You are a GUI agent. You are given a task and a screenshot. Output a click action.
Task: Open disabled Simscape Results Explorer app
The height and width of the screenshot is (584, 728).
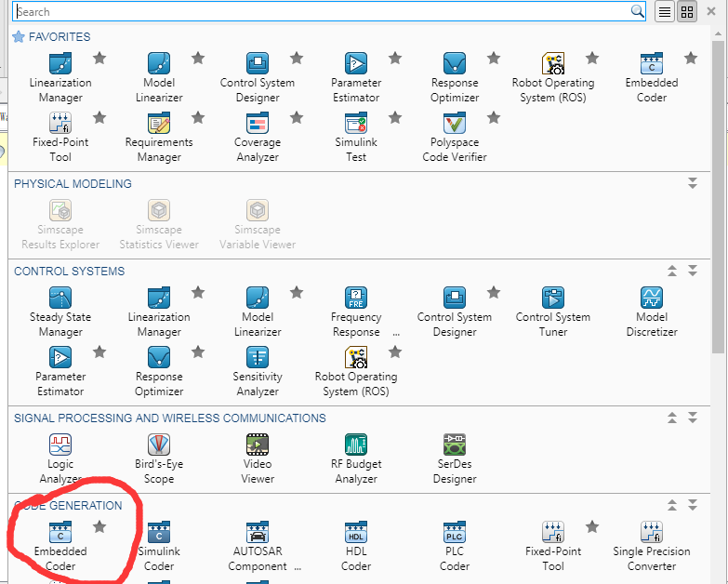coord(60,225)
